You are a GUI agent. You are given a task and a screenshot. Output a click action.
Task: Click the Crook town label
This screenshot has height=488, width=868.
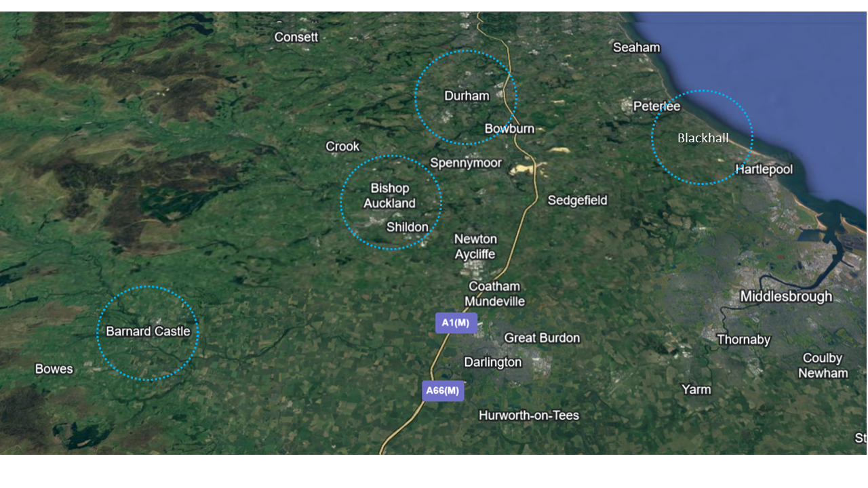pos(342,146)
